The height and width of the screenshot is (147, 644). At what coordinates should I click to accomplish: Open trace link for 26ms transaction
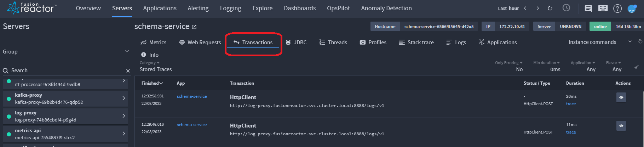[571, 104]
